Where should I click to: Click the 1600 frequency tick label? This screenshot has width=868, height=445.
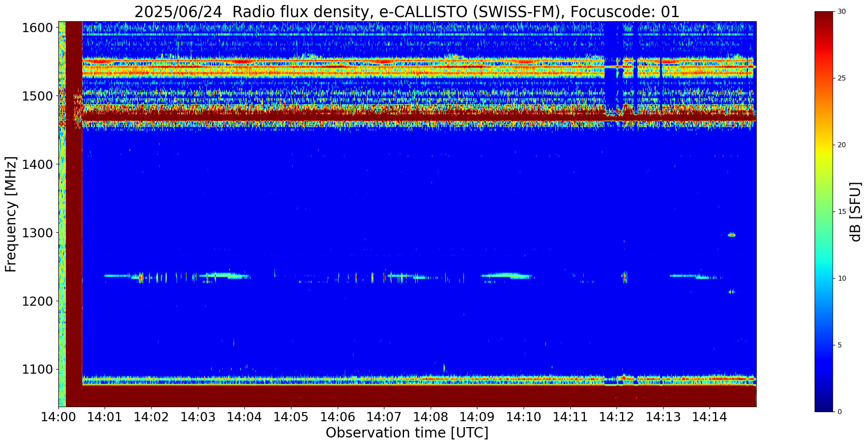(38, 28)
